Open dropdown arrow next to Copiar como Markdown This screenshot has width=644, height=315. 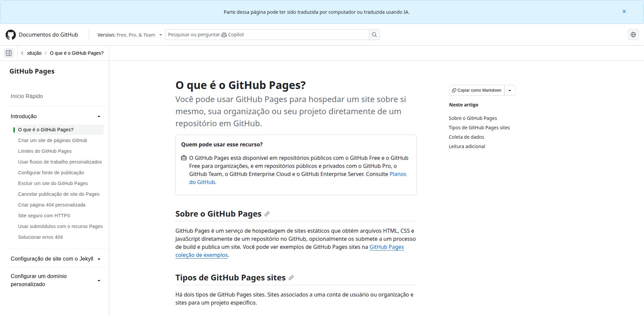pos(510,90)
